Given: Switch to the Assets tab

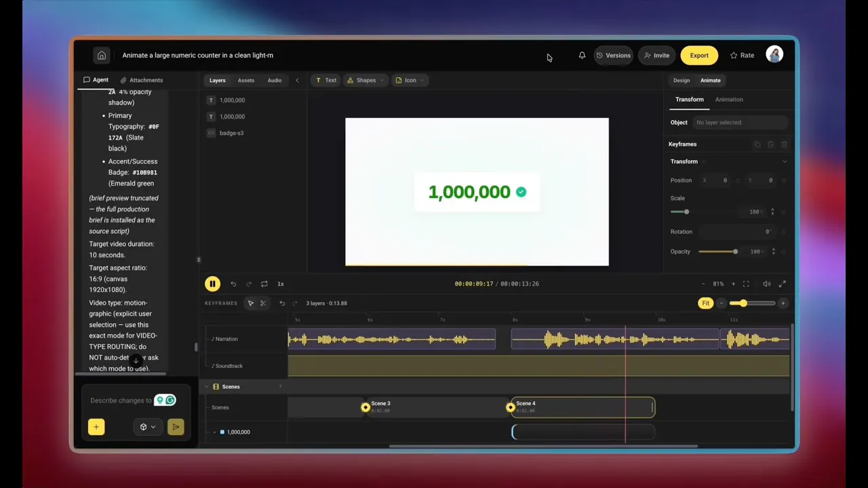Looking at the screenshot, I should coord(246,80).
